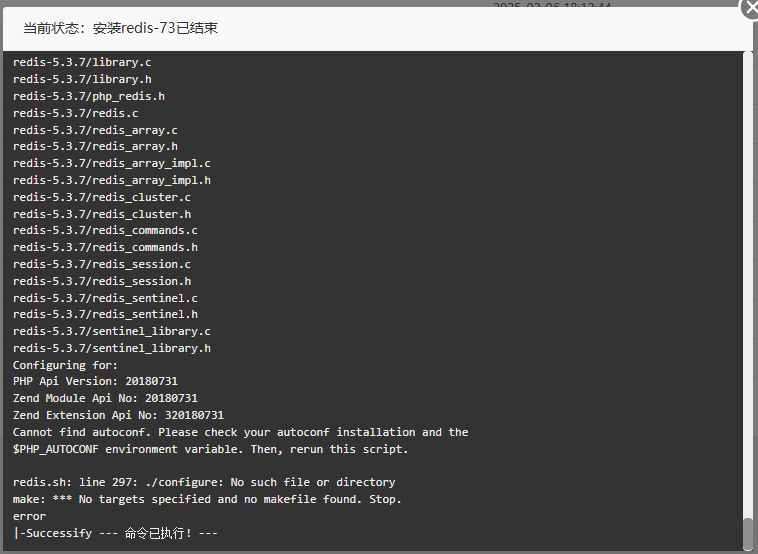Click the 'redis-5.3.7/redis_cluster.c' log entry

(102, 197)
